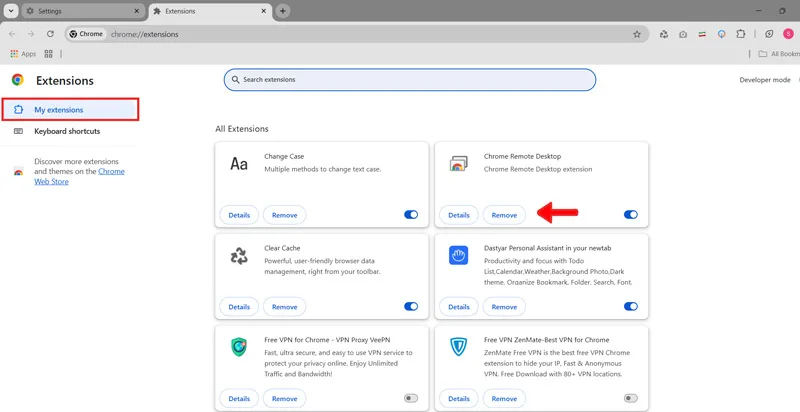
Task: Close the Settings tab
Action: point(136,11)
